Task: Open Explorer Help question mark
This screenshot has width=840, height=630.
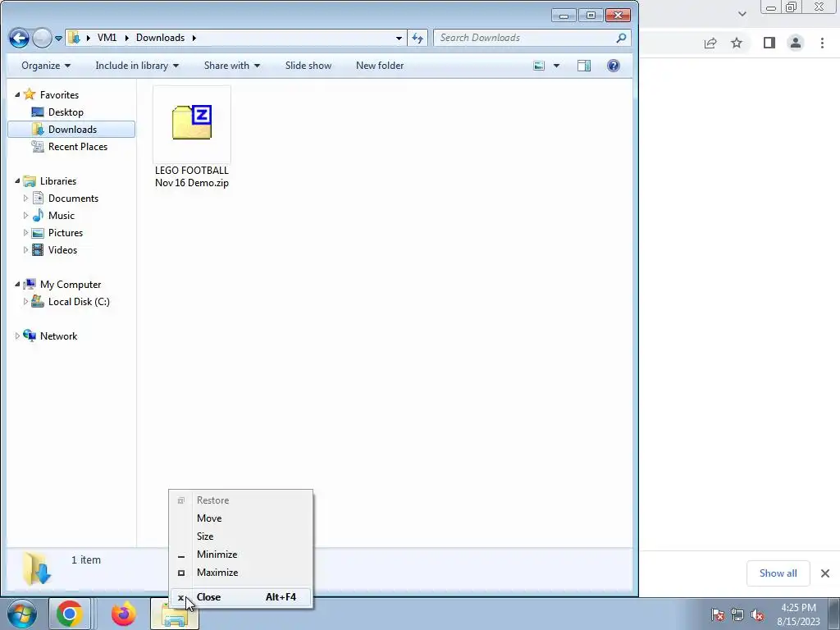Action: 614,66
